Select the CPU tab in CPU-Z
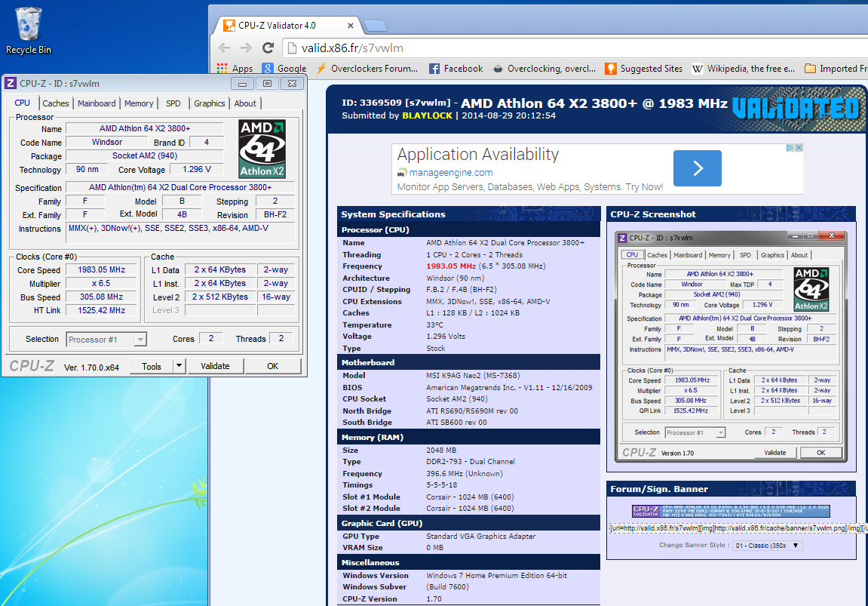 tap(22, 103)
